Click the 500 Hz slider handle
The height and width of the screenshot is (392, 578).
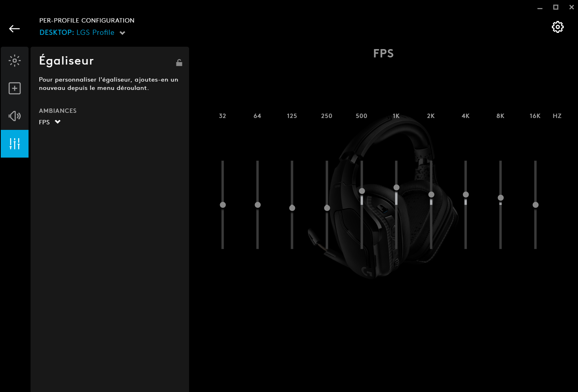[362, 191]
